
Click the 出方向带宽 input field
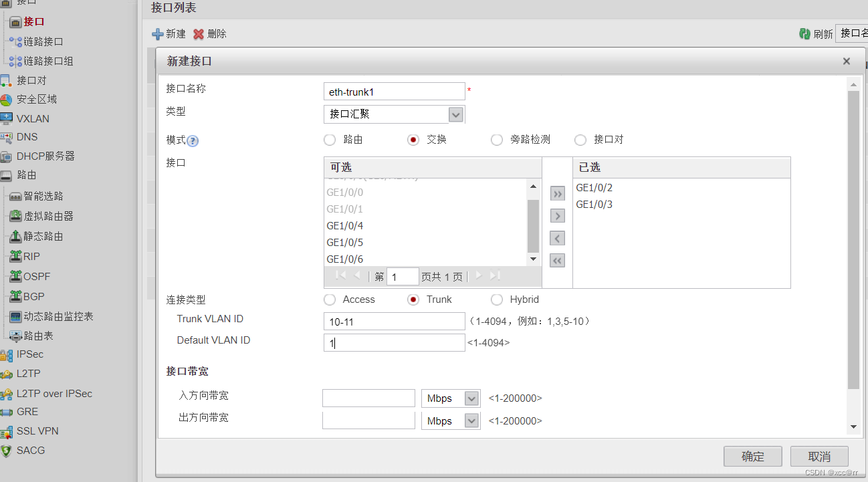(368, 420)
